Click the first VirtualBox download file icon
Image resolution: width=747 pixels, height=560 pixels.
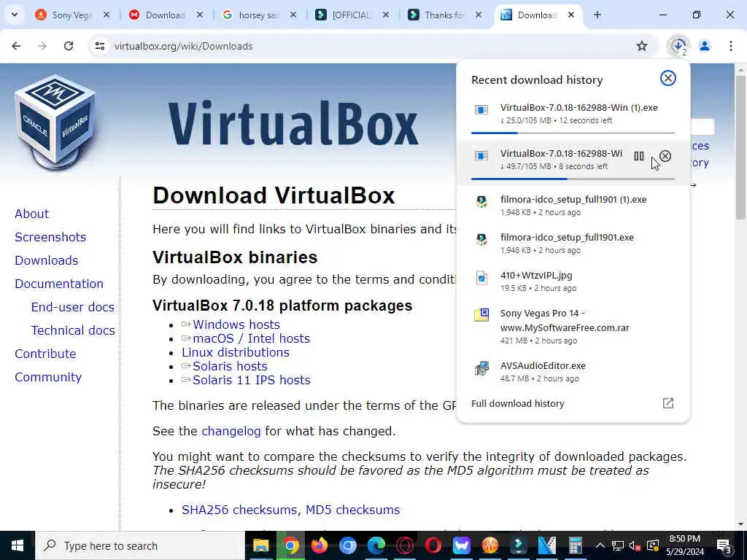(x=481, y=110)
